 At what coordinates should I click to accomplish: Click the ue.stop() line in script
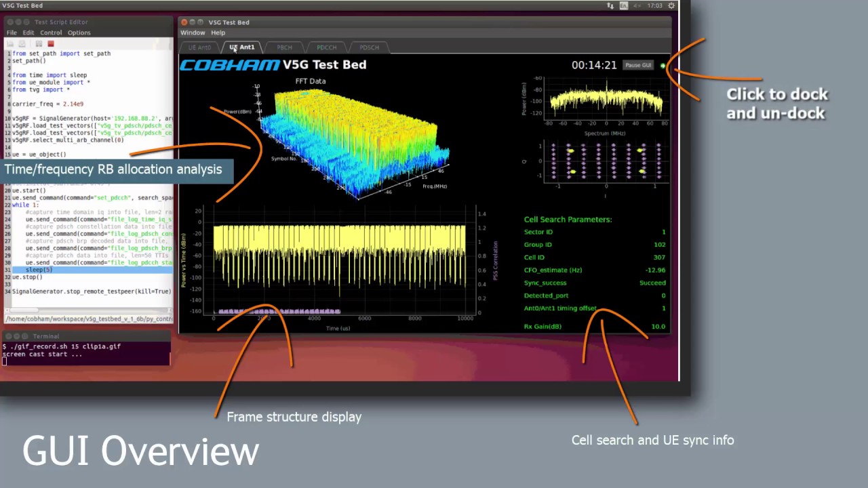[27, 277]
